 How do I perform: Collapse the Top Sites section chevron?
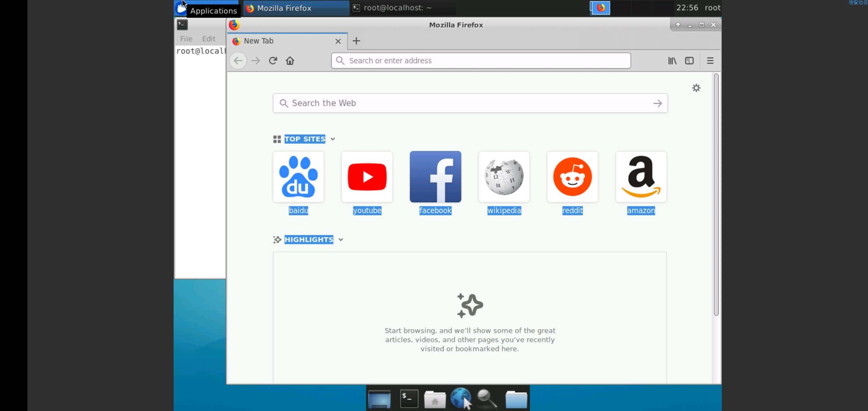coord(333,139)
